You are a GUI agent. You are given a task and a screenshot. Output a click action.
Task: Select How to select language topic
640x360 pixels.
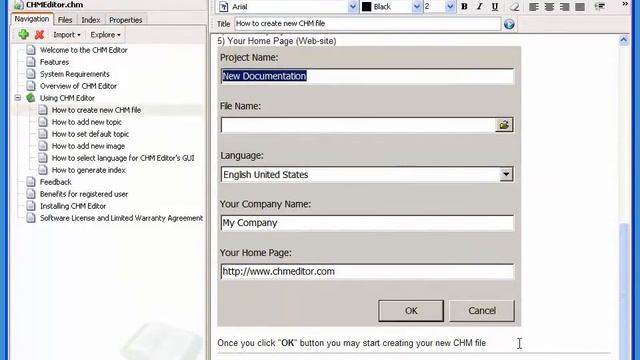(123, 158)
